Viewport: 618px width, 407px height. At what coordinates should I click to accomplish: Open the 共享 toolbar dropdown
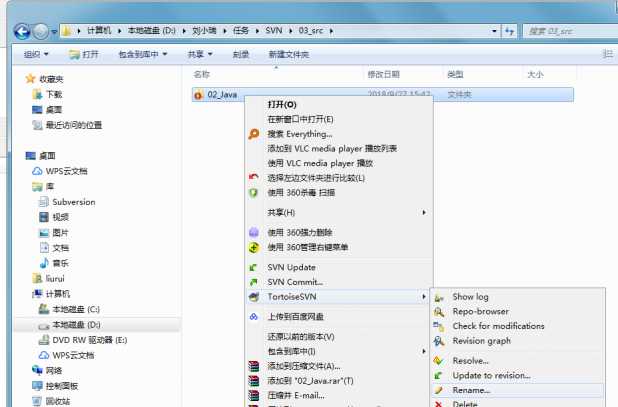tap(200, 54)
